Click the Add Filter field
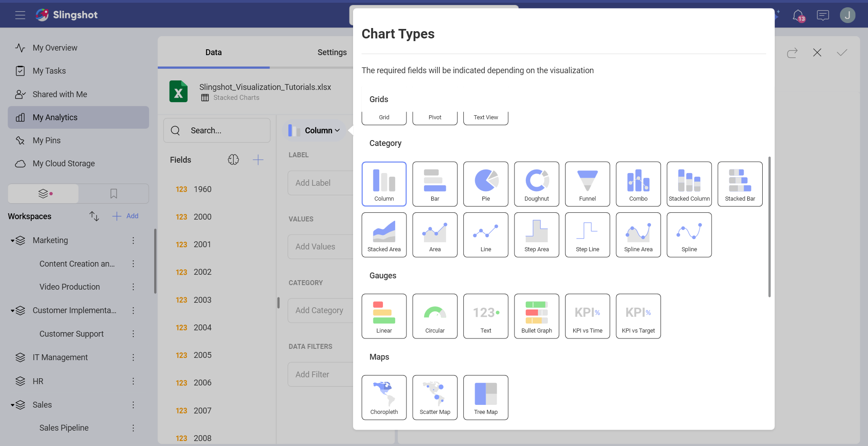The width and height of the screenshot is (868, 446). click(321, 375)
